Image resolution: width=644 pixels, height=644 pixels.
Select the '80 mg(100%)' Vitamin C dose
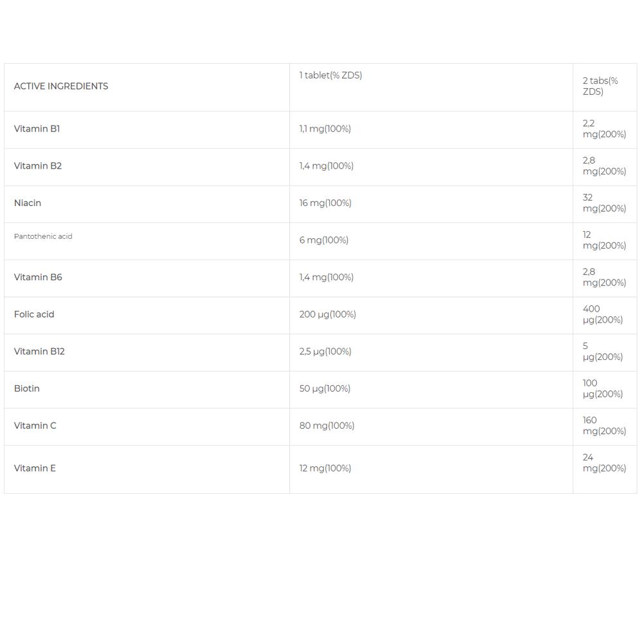327,426
